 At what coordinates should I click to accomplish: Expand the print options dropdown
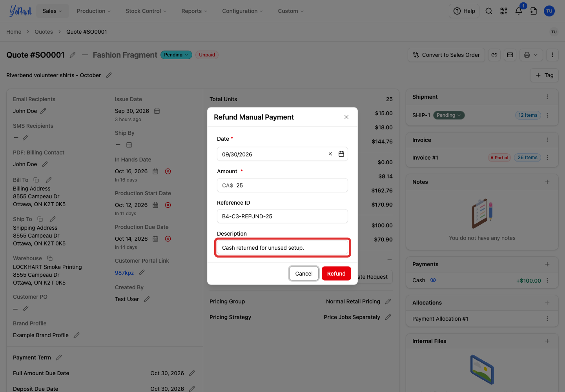tap(536, 55)
